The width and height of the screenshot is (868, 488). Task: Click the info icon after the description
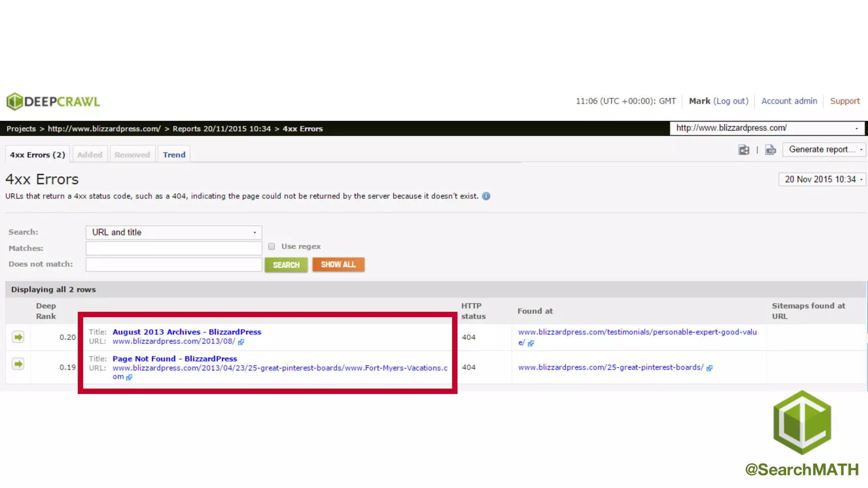tap(486, 196)
